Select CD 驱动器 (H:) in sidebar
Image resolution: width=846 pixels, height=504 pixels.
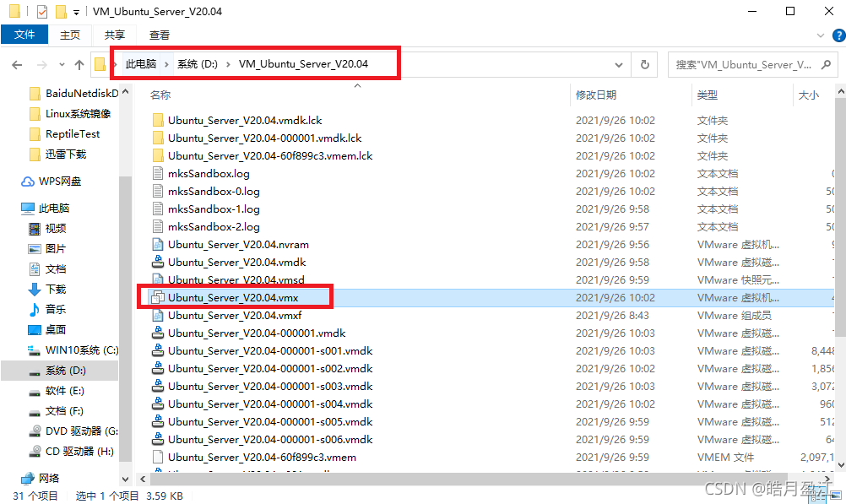tap(71, 451)
